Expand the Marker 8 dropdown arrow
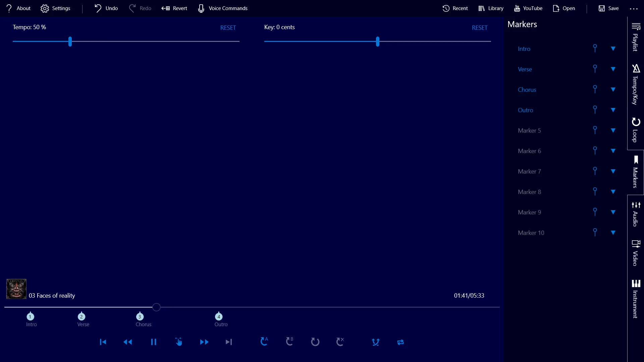This screenshot has height=362, width=644. (x=613, y=192)
